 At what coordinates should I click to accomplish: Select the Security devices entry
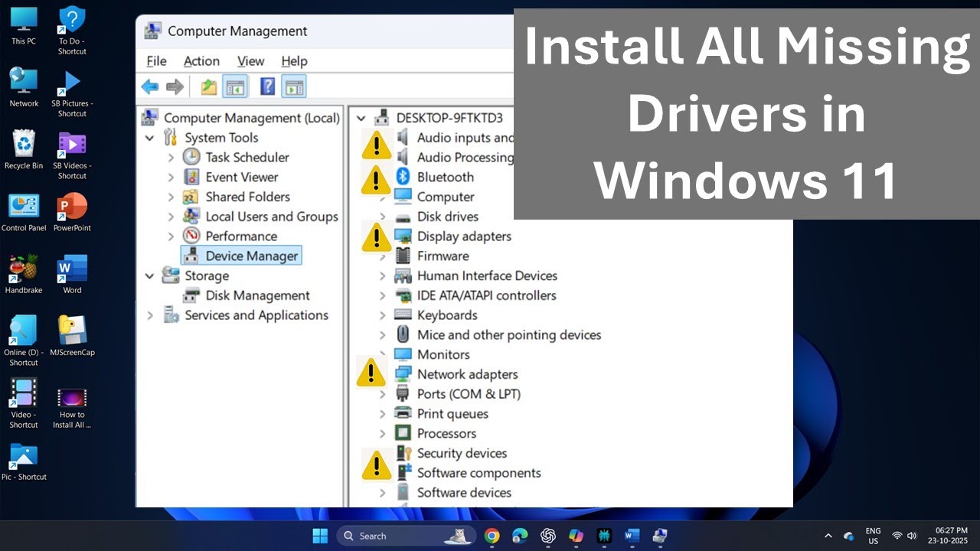pos(462,453)
